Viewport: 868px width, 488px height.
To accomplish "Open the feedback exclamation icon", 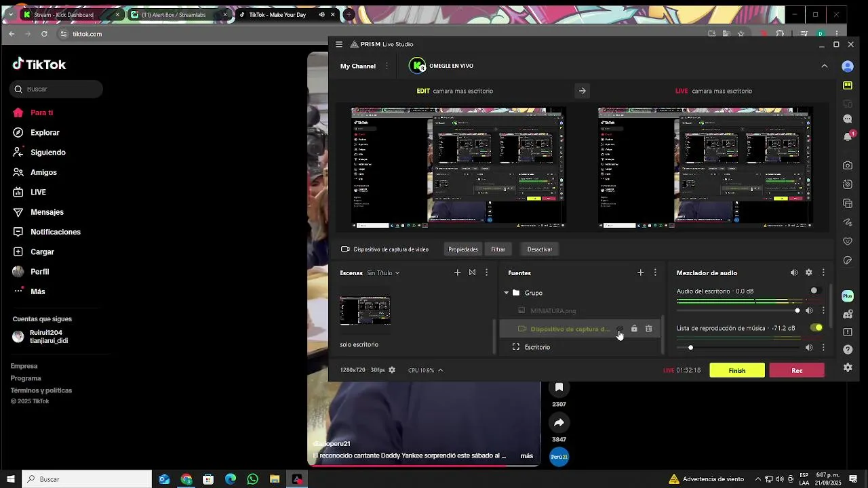I will (x=848, y=332).
